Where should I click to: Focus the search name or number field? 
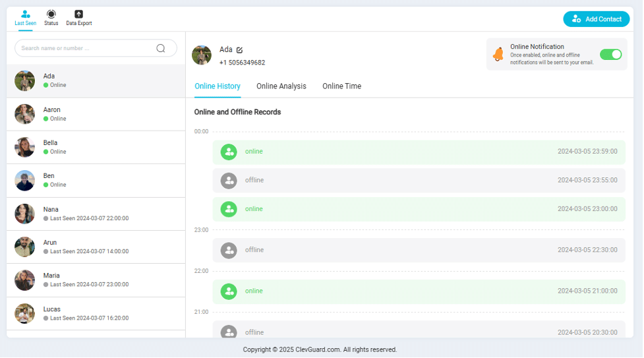click(x=96, y=48)
